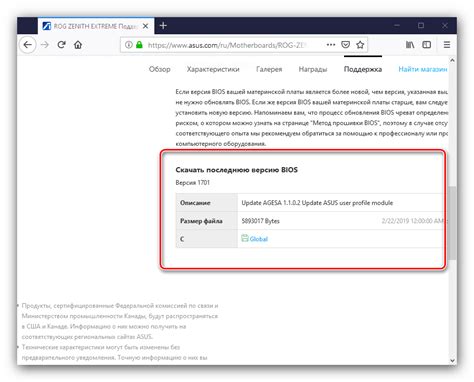Minimize the Firefox window
The image size is (474, 382).
click(x=397, y=26)
